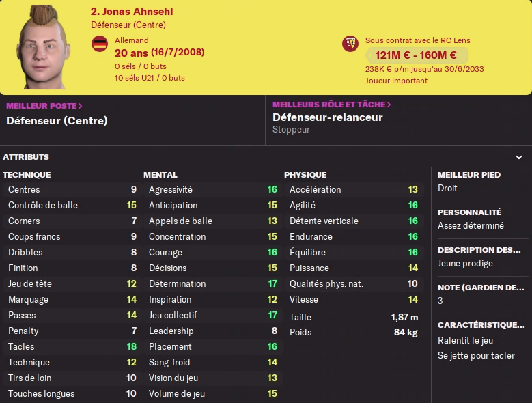Viewport: 532px width, 403px height.
Task: Click the Défenseur-relanceur role label
Action: 327,117
